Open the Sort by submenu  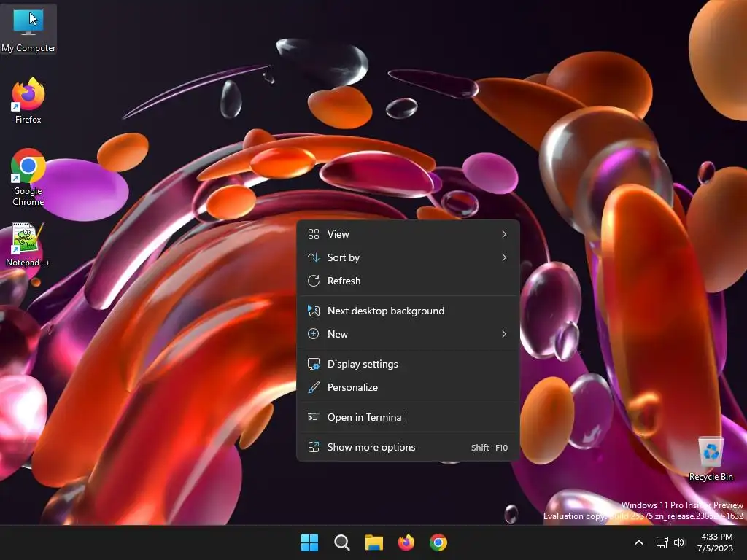click(x=408, y=257)
